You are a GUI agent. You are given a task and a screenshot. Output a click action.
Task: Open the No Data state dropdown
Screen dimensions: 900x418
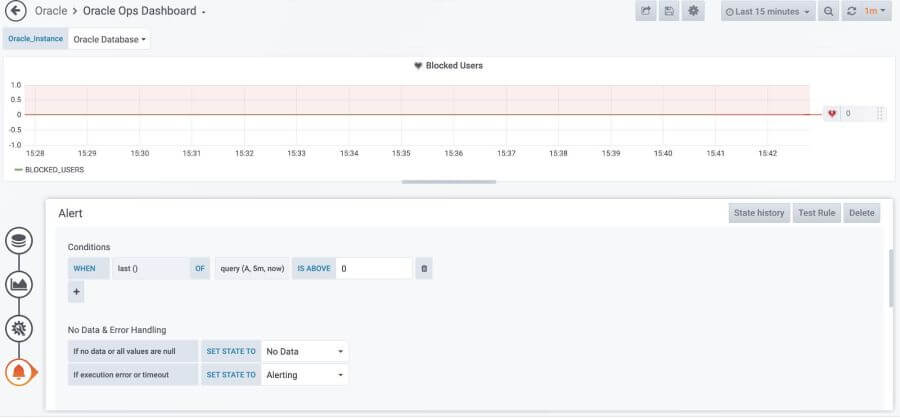305,351
